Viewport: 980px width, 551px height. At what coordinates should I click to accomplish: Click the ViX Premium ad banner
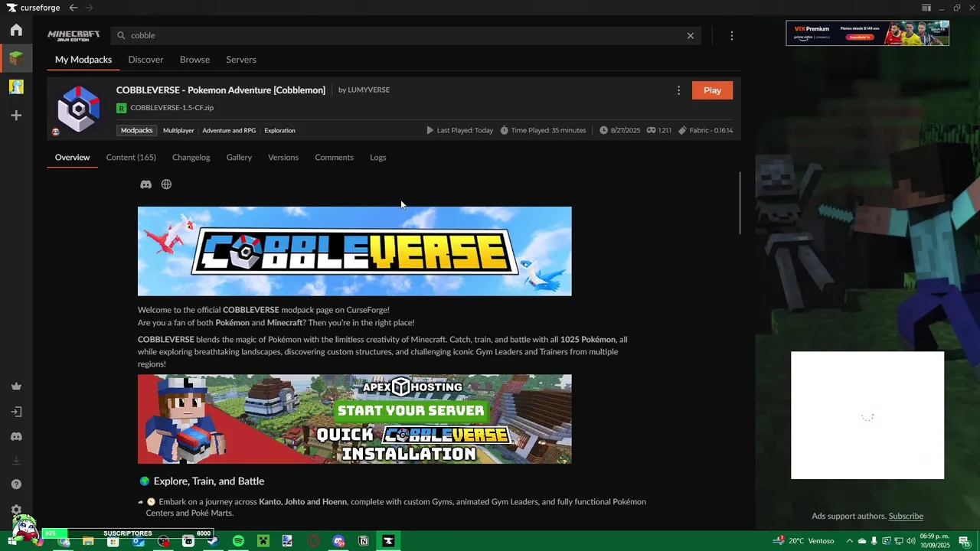pos(867,33)
